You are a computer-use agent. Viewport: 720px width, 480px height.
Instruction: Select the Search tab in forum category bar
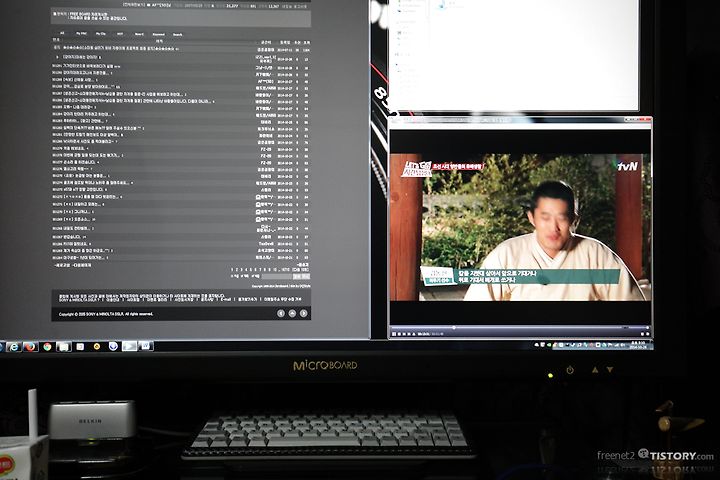coord(177,34)
